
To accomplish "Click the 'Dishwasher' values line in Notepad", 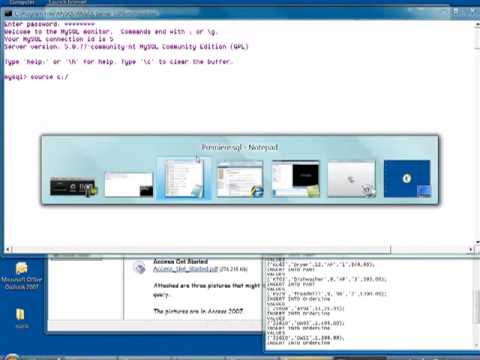I will pos(327,279).
